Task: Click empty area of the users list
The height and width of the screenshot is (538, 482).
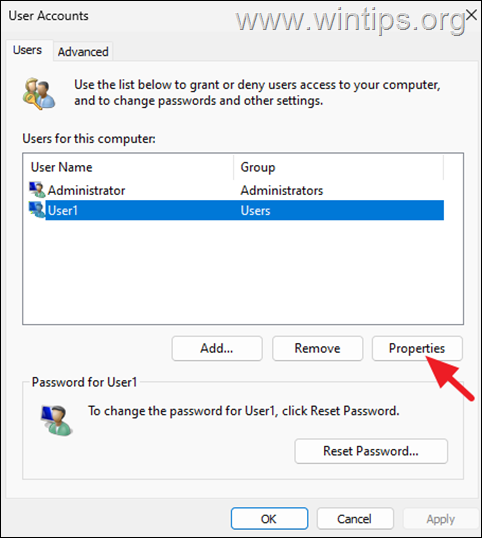Action: coord(243,271)
